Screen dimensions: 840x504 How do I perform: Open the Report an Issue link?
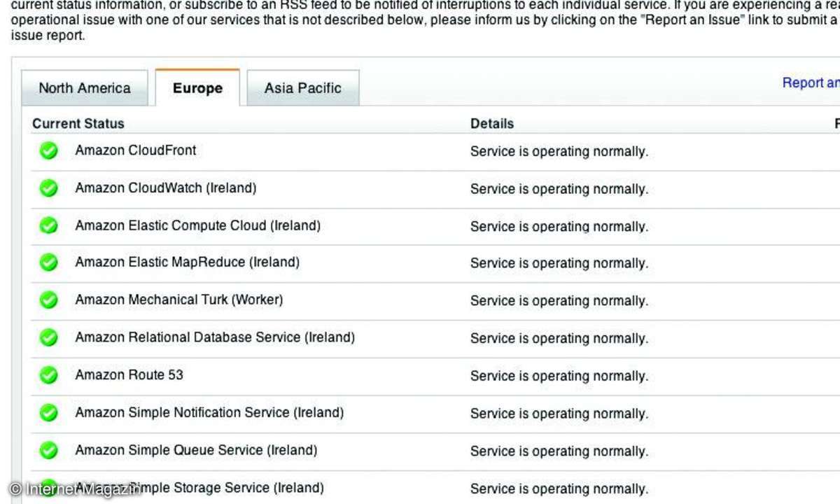coord(811,83)
